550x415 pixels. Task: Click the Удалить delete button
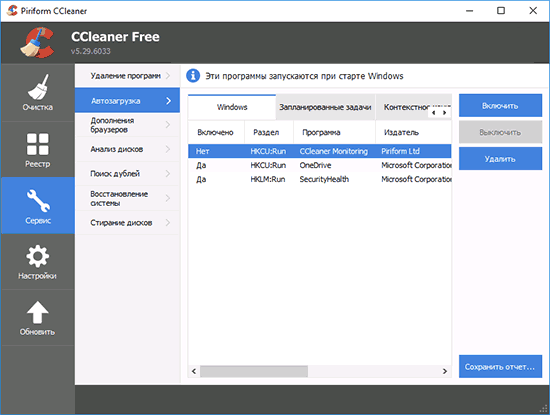tap(500, 159)
